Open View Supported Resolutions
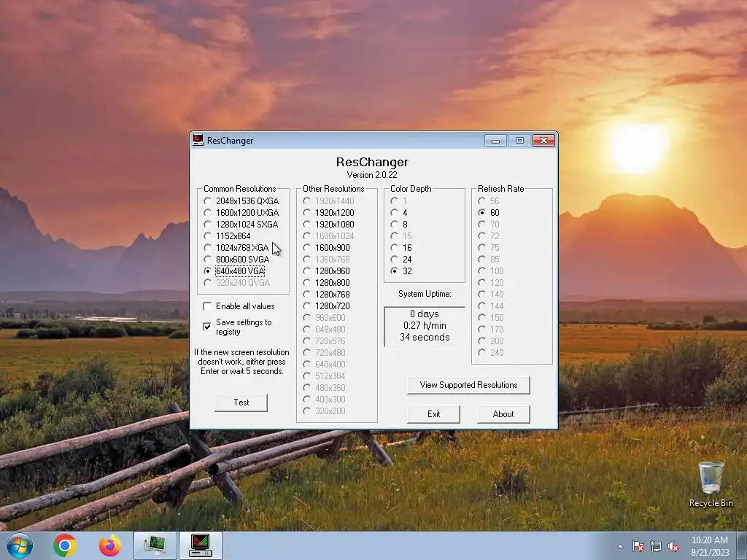 pyautogui.click(x=468, y=385)
